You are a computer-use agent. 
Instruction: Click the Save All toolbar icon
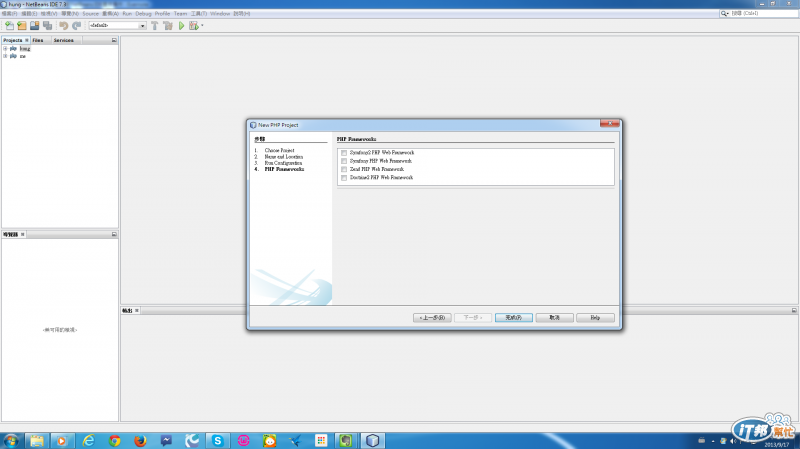[48, 26]
